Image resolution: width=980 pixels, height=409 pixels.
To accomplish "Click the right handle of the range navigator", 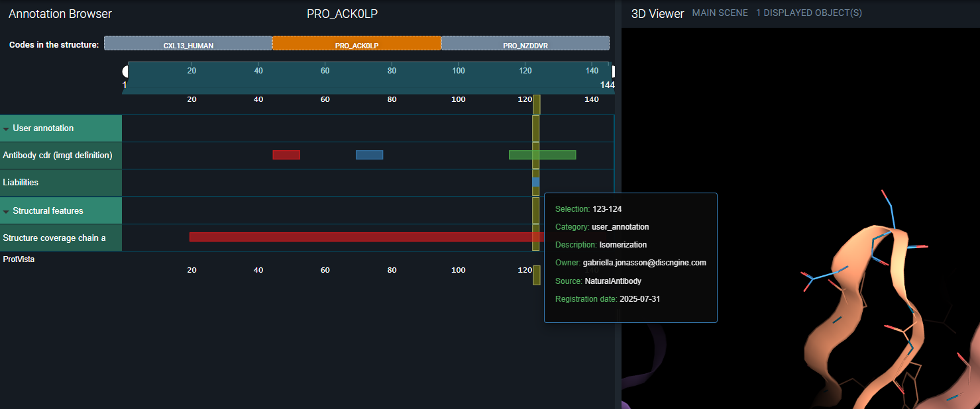I will point(613,71).
